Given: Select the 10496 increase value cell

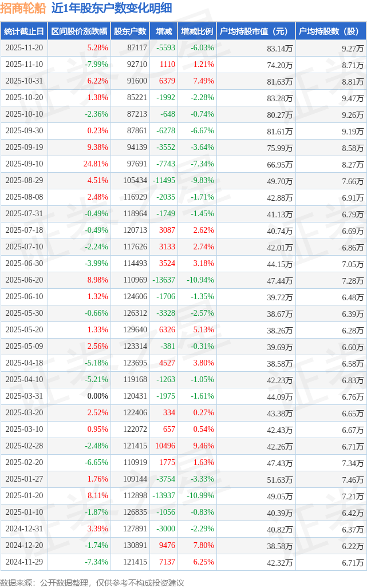Looking at the screenshot, I should 165,446.
